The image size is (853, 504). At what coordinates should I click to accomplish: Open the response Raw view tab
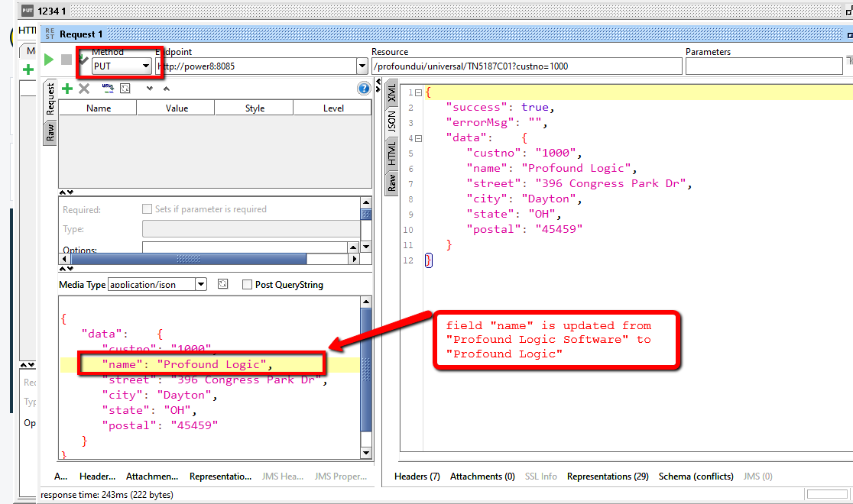(x=391, y=183)
